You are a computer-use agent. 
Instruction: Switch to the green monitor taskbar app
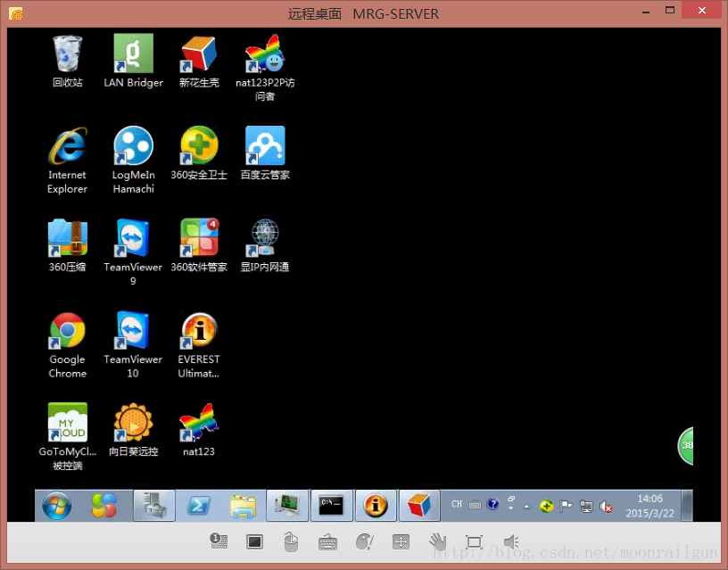click(x=288, y=506)
